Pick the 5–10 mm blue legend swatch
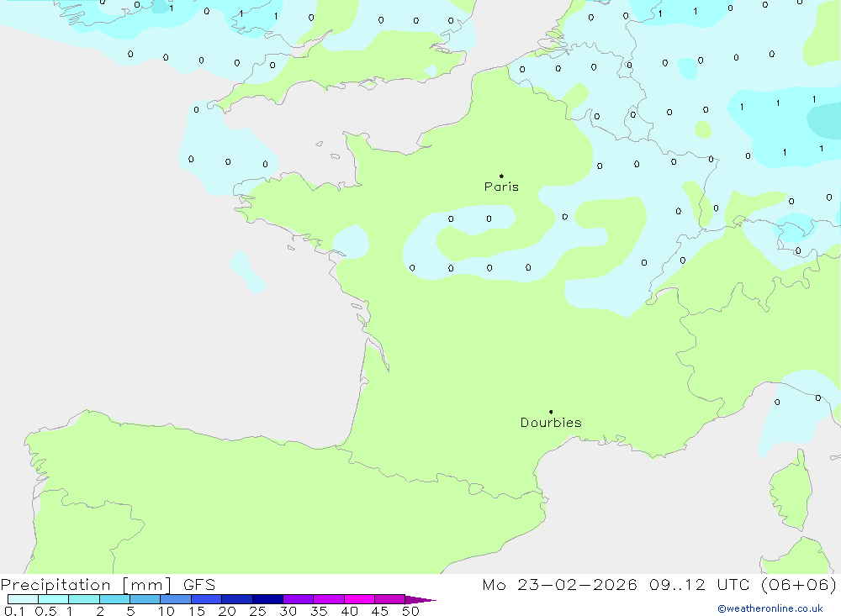The height and width of the screenshot is (616, 841). click(145, 599)
